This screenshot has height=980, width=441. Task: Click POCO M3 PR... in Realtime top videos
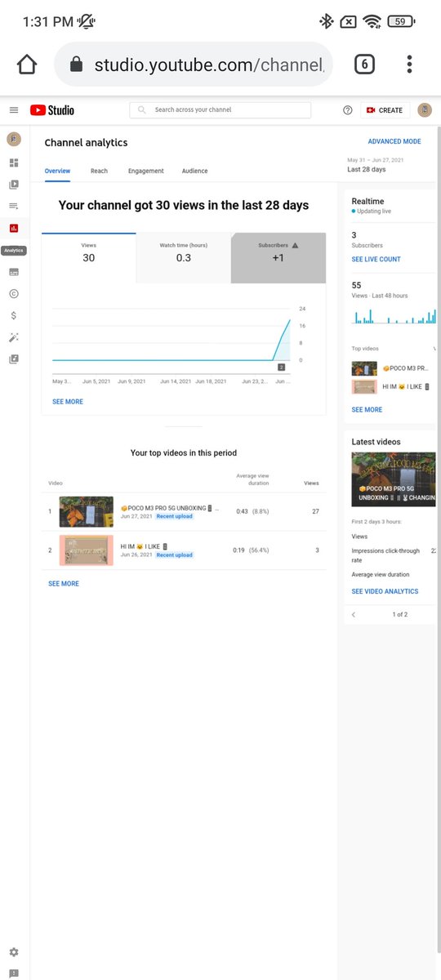[x=405, y=368]
